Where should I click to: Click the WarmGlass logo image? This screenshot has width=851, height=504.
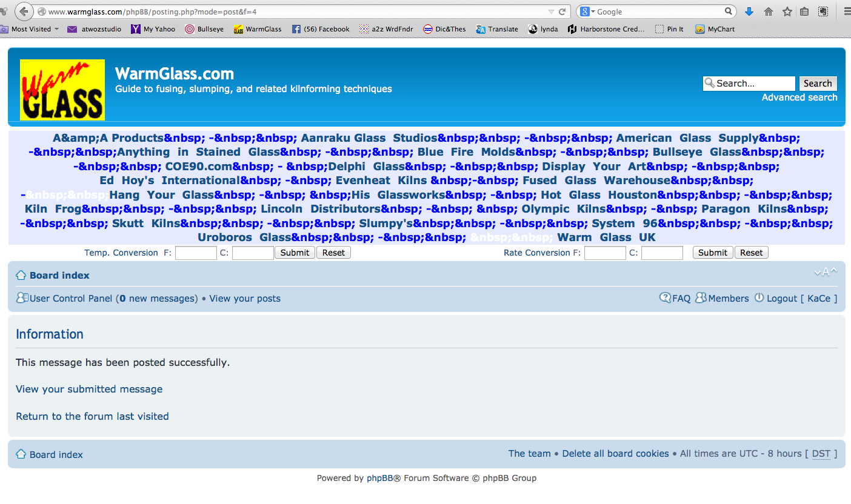62,90
